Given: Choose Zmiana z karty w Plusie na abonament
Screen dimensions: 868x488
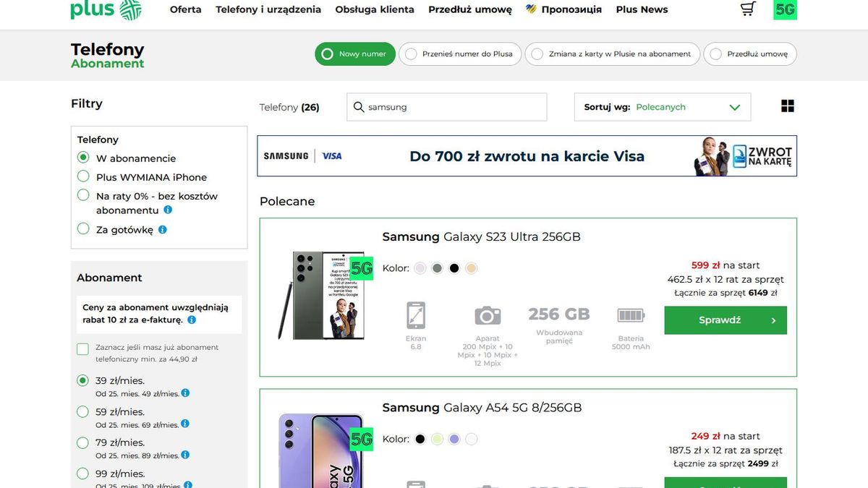Looking at the screenshot, I should tap(612, 54).
